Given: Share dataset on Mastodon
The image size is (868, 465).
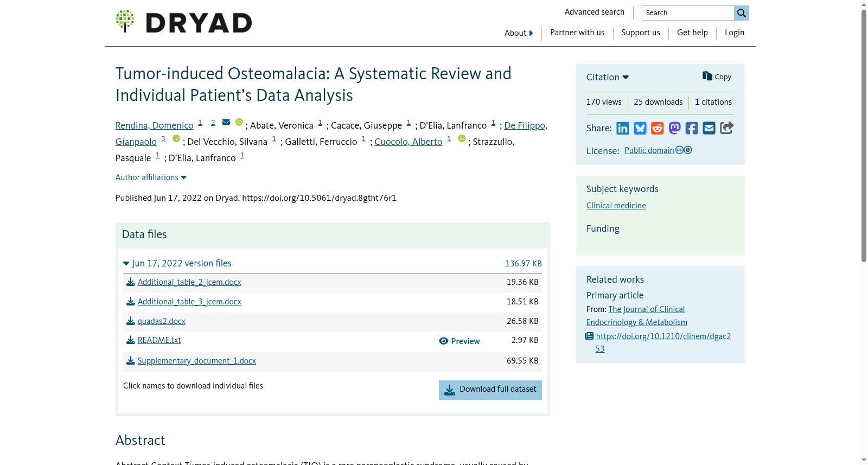Looking at the screenshot, I should click(675, 128).
